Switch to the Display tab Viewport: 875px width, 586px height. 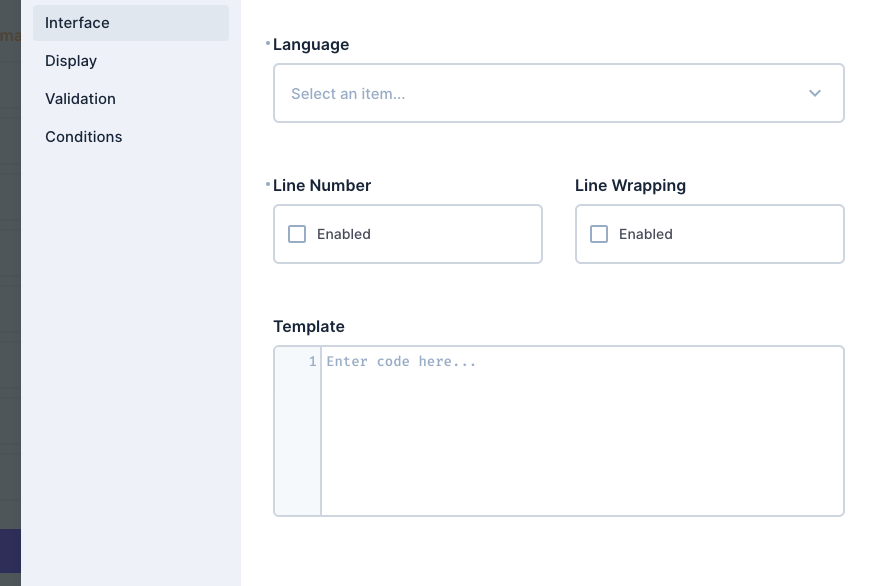tap(71, 61)
